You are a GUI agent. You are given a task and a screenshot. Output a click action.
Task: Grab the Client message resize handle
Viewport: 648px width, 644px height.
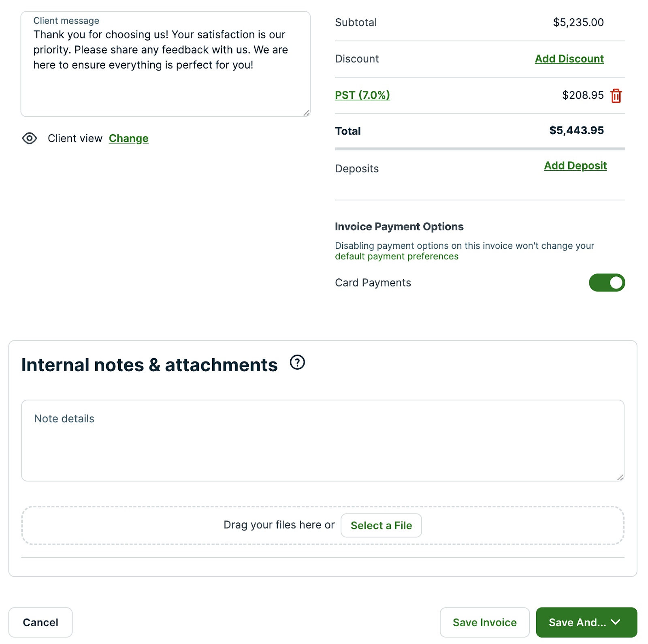click(307, 113)
